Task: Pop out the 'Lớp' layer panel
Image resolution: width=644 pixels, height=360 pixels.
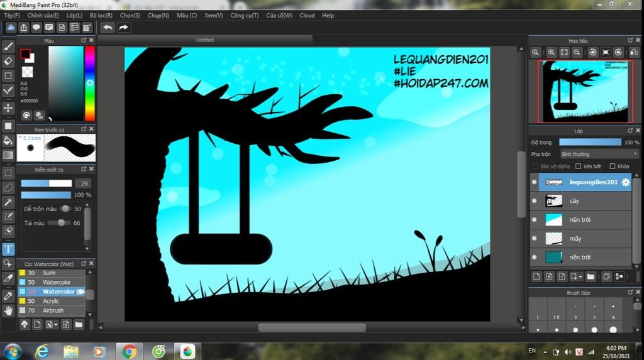Action: click(630, 130)
